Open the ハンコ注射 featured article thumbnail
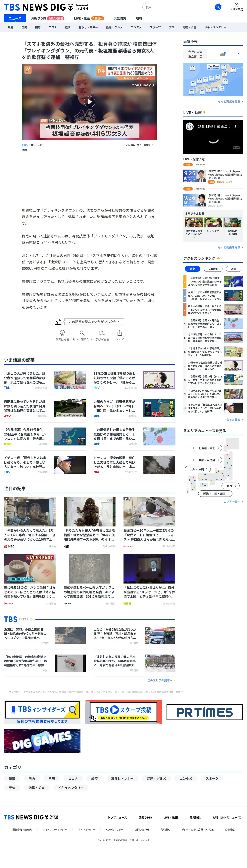This screenshot has height=868, width=247. coord(30,569)
